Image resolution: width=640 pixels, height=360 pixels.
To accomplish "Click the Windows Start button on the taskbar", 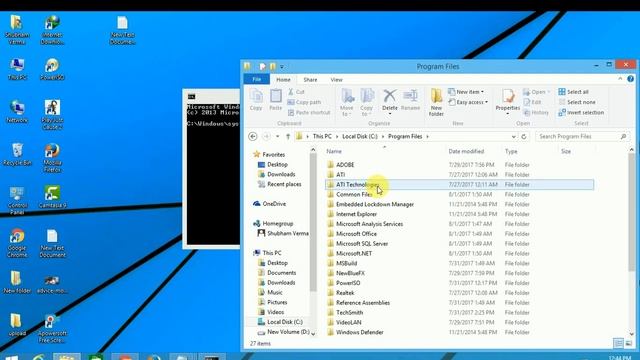I will [x=11, y=357].
